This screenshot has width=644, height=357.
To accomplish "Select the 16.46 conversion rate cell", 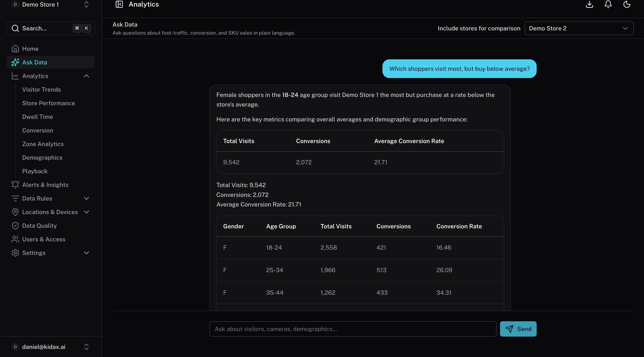I will (444, 247).
